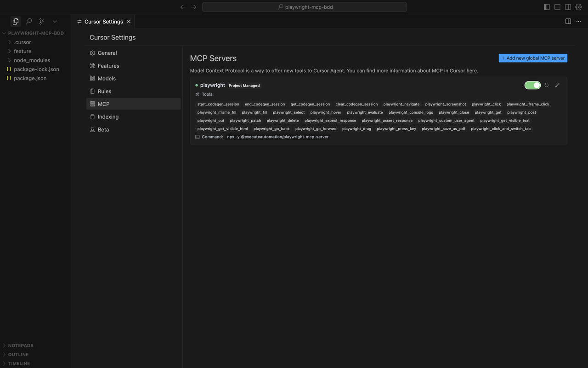Expand the TIMELINE section

[x=35, y=363]
